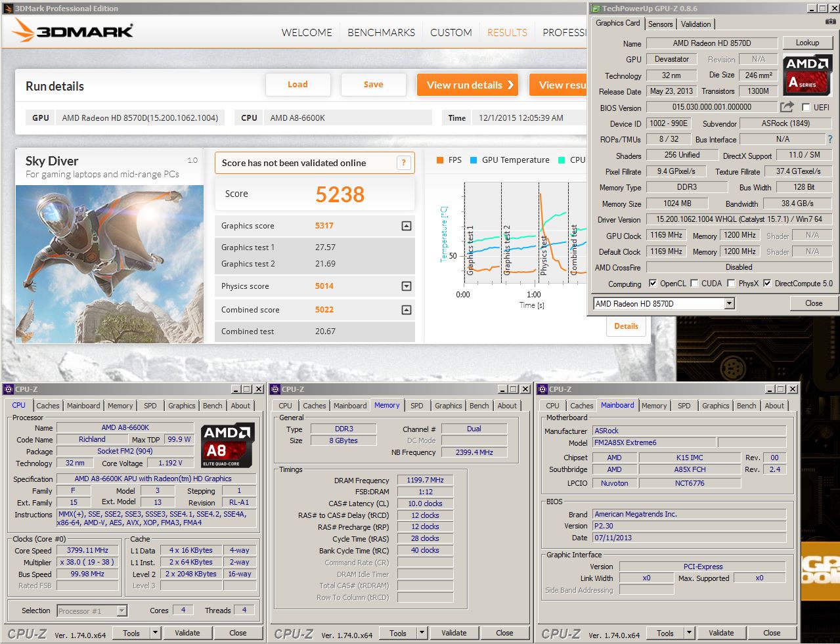Click CAS# Latency value 10.0 clocks

pyautogui.click(x=425, y=504)
